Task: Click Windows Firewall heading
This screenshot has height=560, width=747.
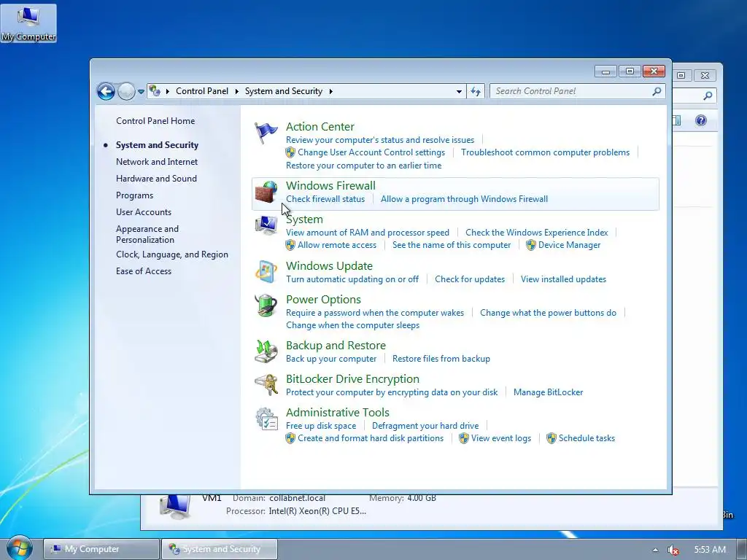Action: 330,186
